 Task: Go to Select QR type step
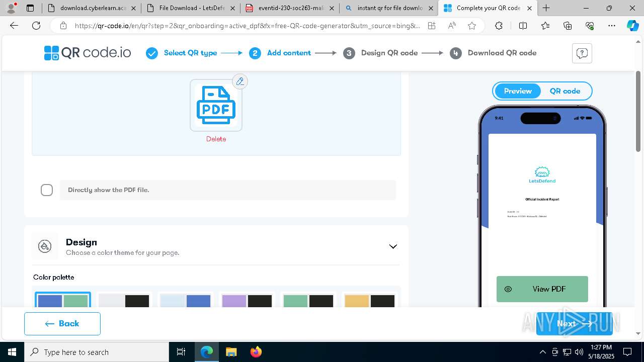click(182, 53)
